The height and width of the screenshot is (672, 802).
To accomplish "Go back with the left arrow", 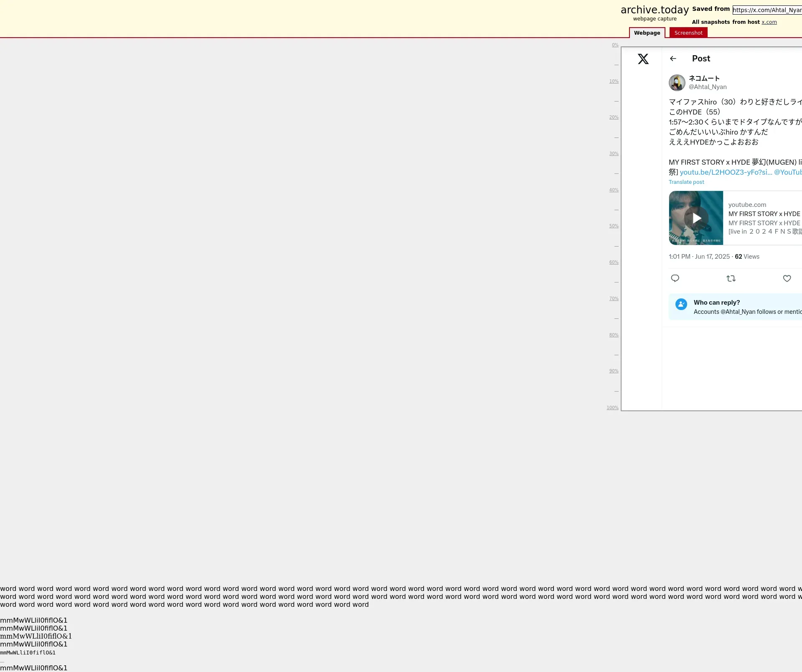I will point(673,59).
